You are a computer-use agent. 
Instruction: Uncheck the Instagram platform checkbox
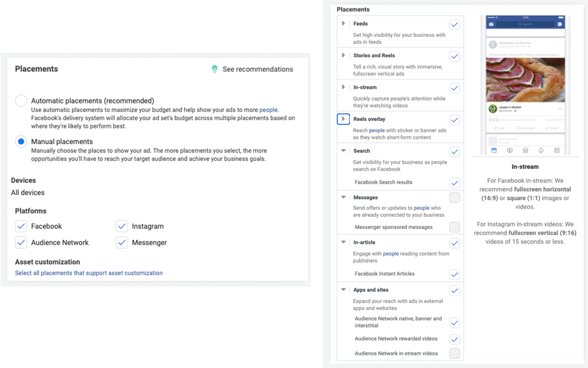pos(122,226)
